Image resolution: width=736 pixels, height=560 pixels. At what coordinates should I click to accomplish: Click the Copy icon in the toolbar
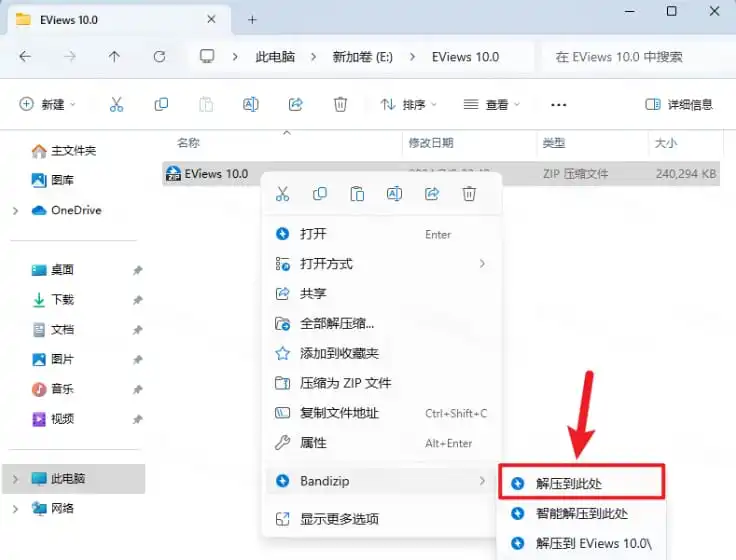[x=161, y=104]
